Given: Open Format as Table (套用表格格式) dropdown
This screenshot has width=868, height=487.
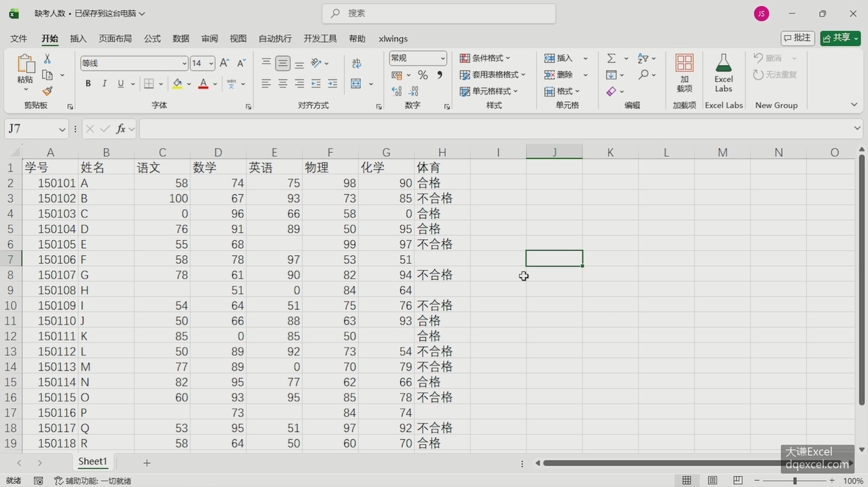Looking at the screenshot, I should pyautogui.click(x=493, y=74).
